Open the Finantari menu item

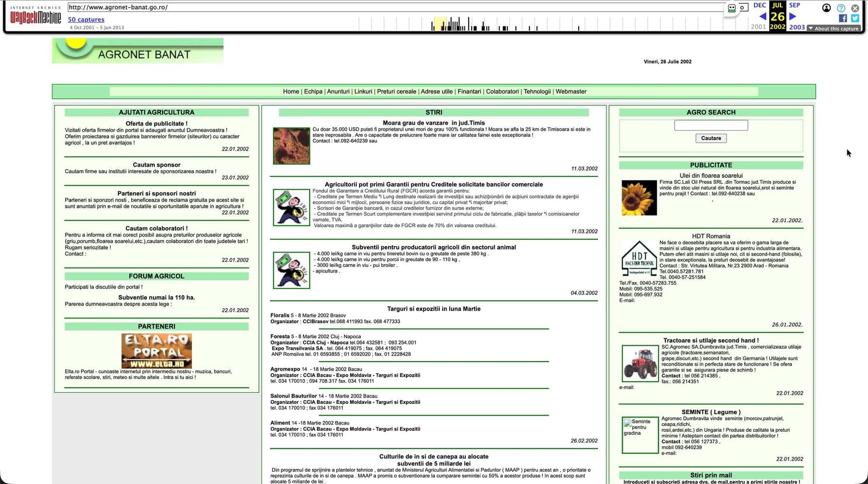coord(469,92)
